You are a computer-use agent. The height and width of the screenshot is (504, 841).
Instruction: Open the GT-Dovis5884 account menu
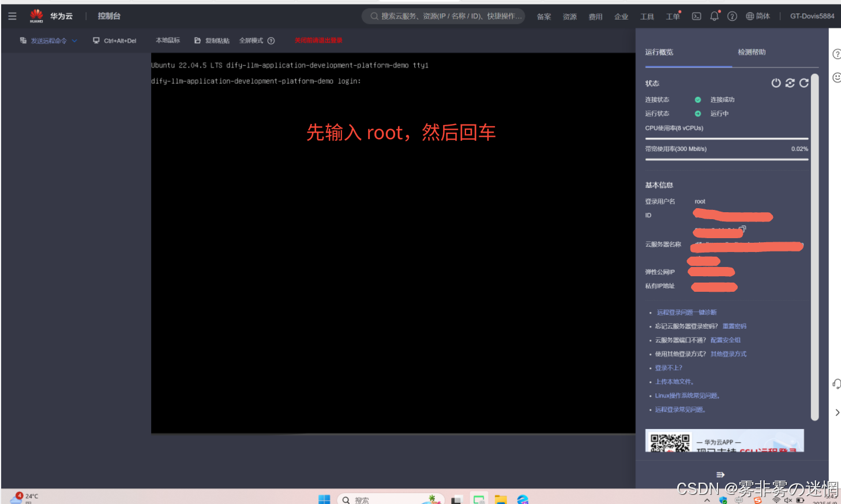tap(812, 16)
